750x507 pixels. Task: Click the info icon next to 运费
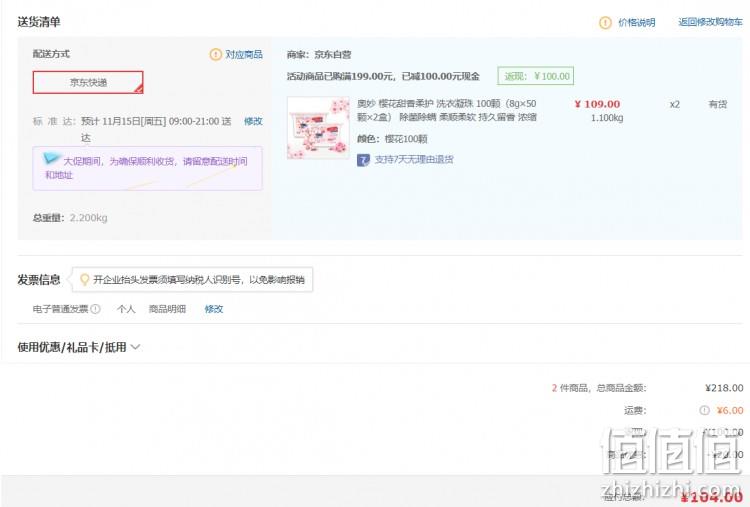pos(704,410)
